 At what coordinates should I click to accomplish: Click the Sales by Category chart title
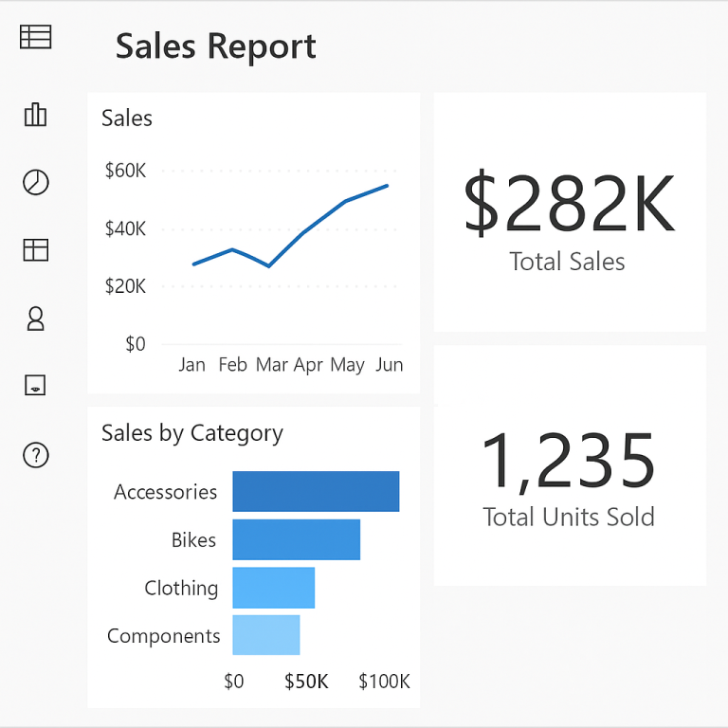192,433
